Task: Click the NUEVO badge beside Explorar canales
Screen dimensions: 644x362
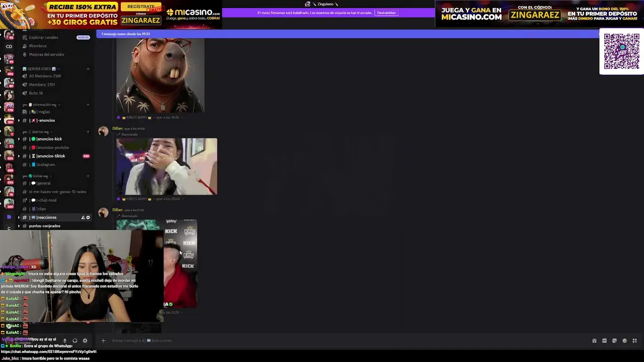Action: 83,37
